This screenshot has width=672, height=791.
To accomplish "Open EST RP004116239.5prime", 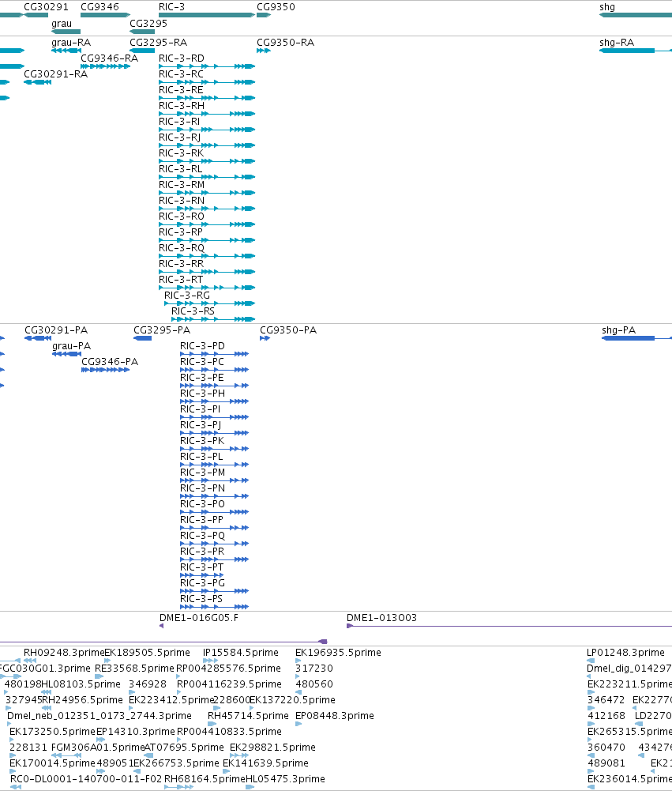I will pyautogui.click(x=179, y=692).
